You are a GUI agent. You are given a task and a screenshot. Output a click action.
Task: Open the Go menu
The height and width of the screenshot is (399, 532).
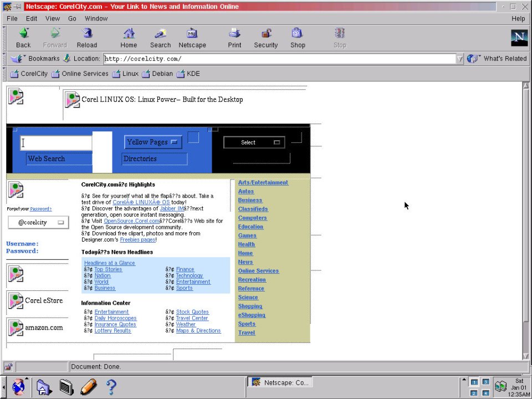(72, 18)
